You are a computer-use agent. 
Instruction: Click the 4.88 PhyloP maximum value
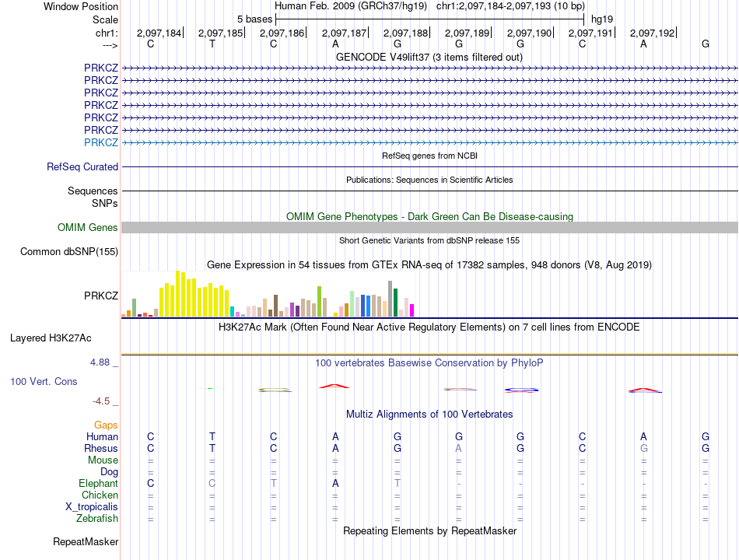tap(100, 362)
